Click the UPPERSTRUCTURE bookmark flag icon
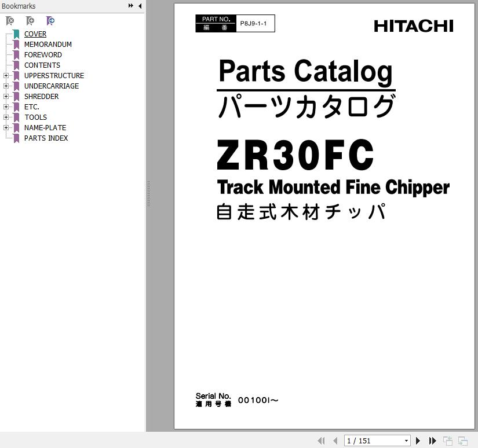 [x=16, y=75]
